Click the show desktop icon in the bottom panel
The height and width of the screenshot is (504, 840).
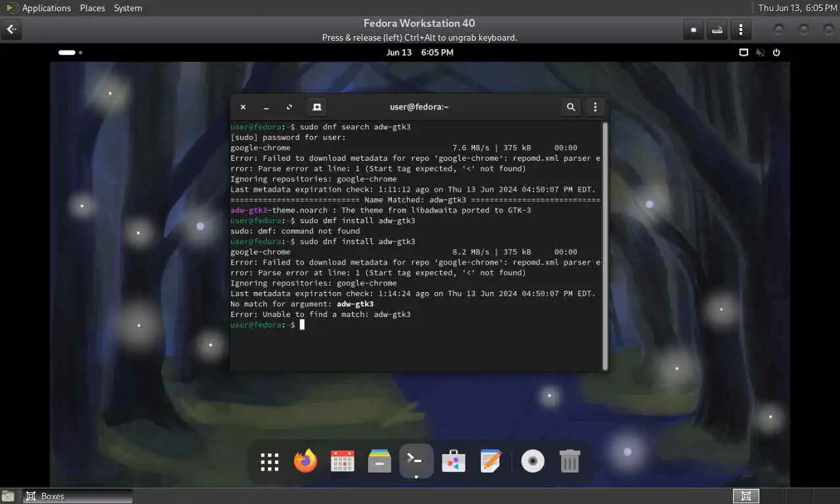(8, 496)
